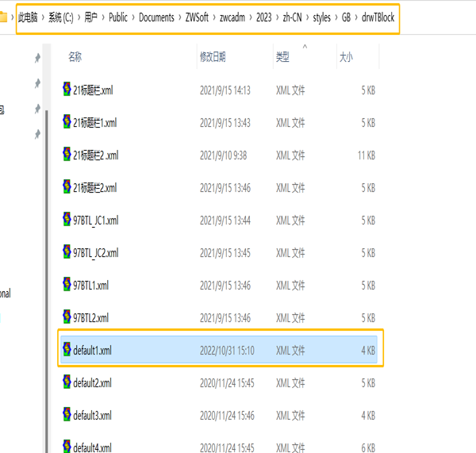Click the XML file icon of default3.xml
The height and width of the screenshot is (453, 476).
click(67, 414)
